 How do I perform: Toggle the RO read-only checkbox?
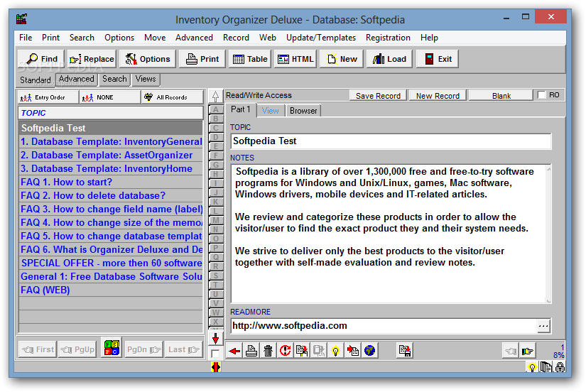pos(541,95)
